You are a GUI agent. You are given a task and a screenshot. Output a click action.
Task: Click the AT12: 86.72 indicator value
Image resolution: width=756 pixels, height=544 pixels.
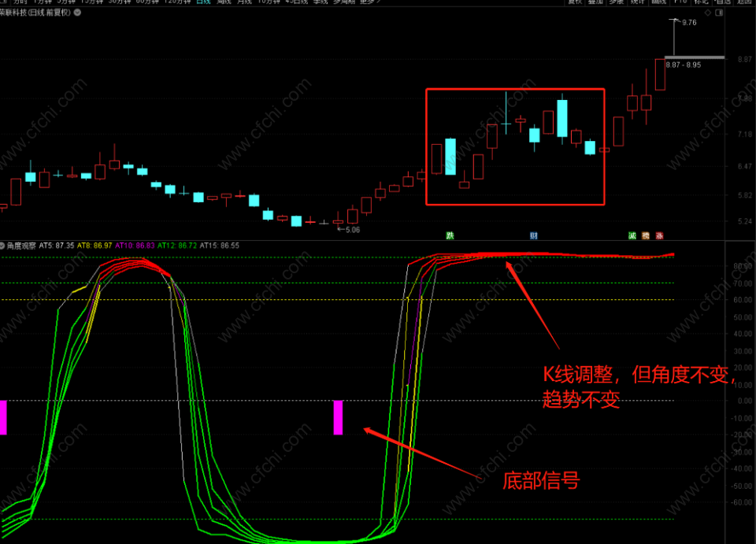pyautogui.click(x=177, y=246)
